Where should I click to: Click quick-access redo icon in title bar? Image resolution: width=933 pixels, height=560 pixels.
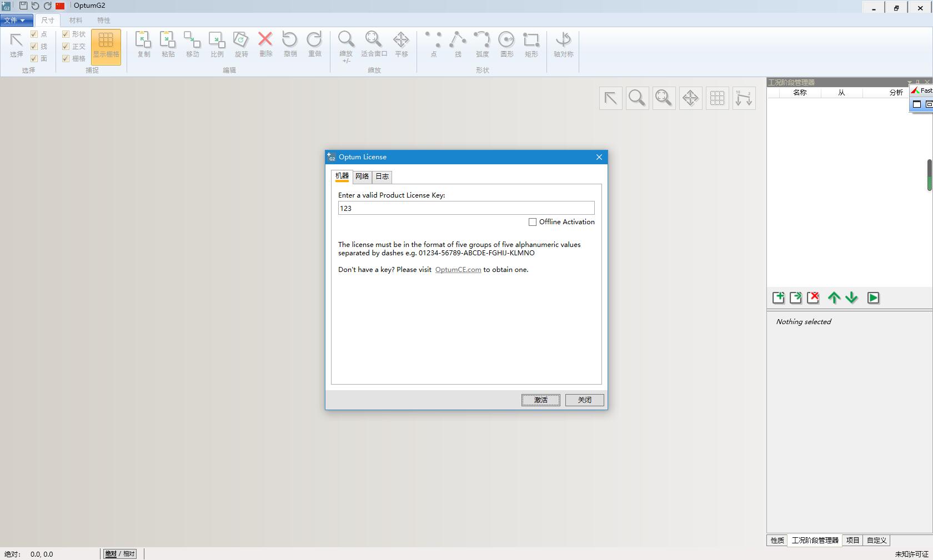click(x=47, y=6)
